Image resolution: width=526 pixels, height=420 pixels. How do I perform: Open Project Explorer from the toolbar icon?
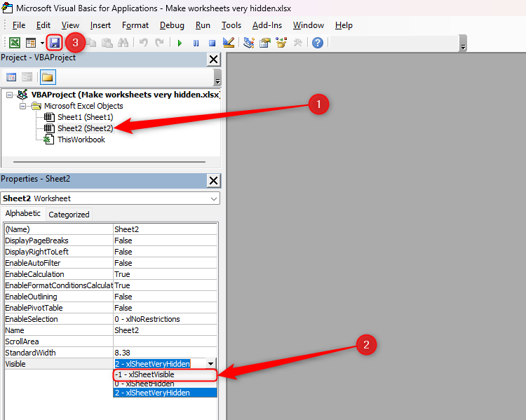click(x=249, y=43)
